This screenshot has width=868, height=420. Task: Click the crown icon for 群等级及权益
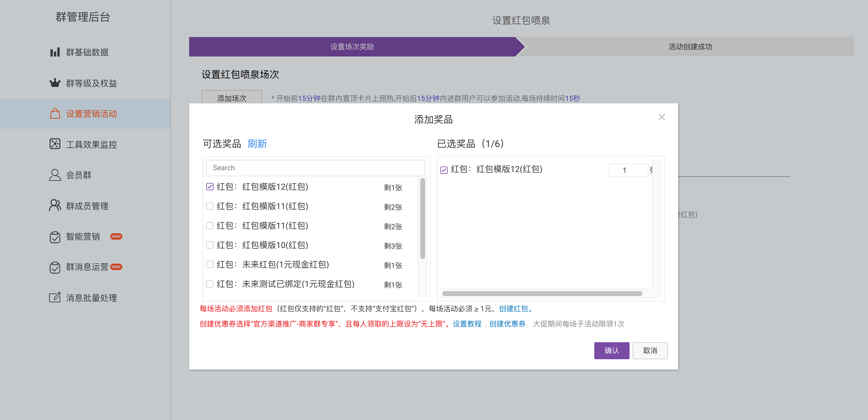pos(55,83)
